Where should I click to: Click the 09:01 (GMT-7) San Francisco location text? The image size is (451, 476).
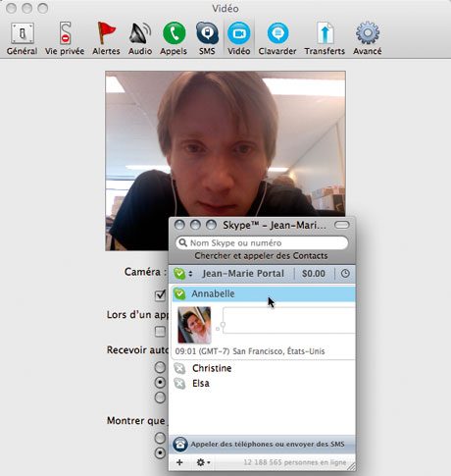(250, 351)
